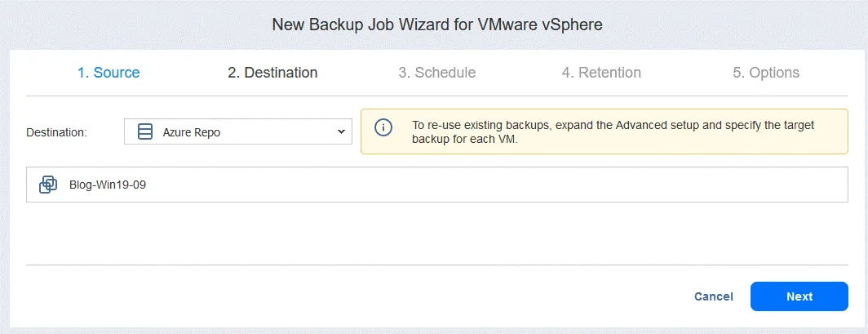Jump to the 5. Options step
The height and width of the screenshot is (334, 868).
(x=766, y=73)
